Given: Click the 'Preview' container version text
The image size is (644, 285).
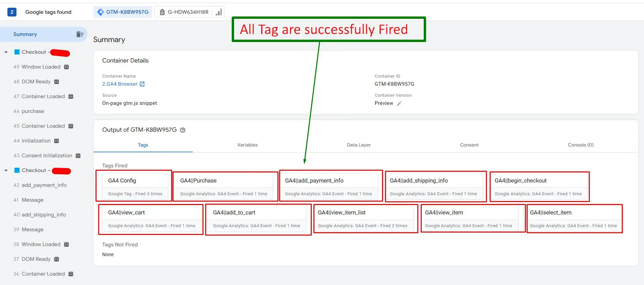Looking at the screenshot, I should (384, 103).
